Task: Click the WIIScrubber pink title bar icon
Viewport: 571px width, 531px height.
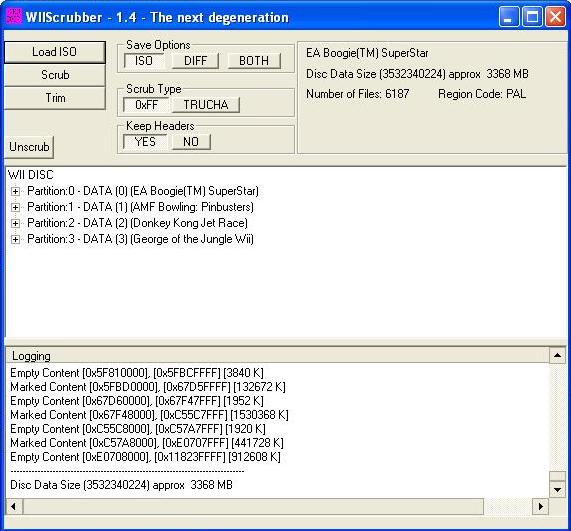Action: pyautogui.click(x=15, y=16)
